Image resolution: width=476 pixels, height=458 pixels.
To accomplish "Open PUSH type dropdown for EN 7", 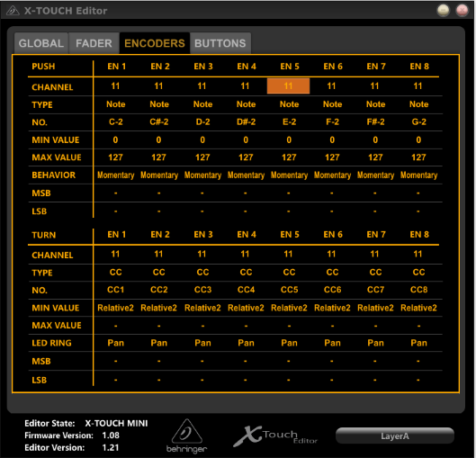I will (375, 104).
